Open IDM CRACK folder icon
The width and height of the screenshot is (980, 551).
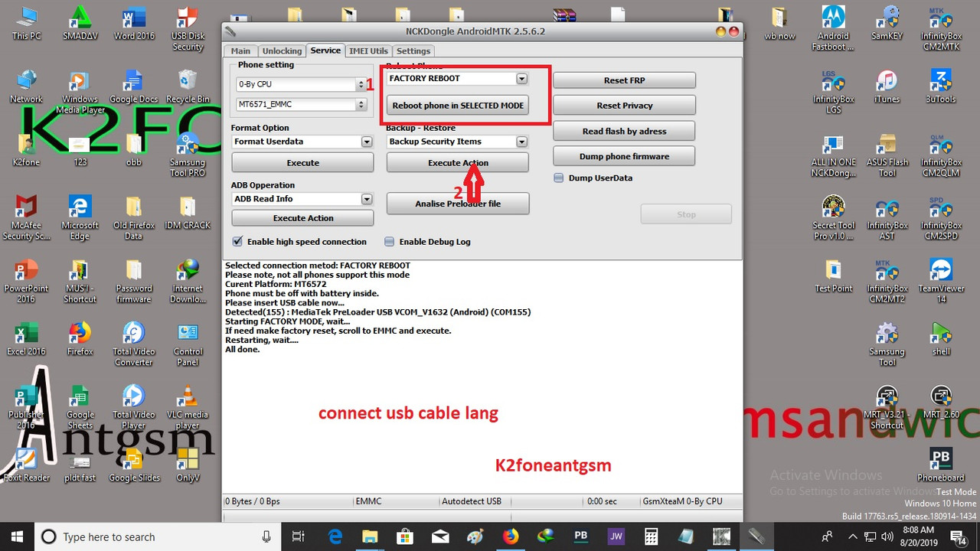(x=188, y=213)
